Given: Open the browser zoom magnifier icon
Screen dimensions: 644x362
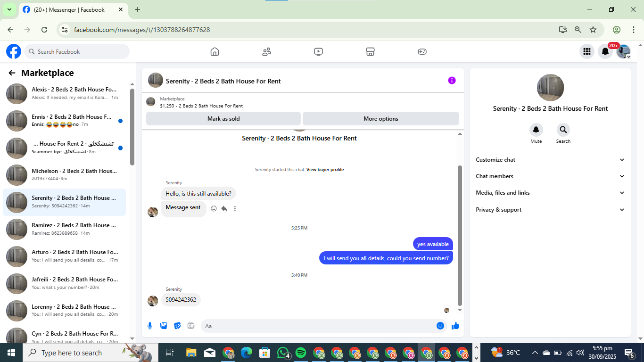Looking at the screenshot, I should click(578, 30).
